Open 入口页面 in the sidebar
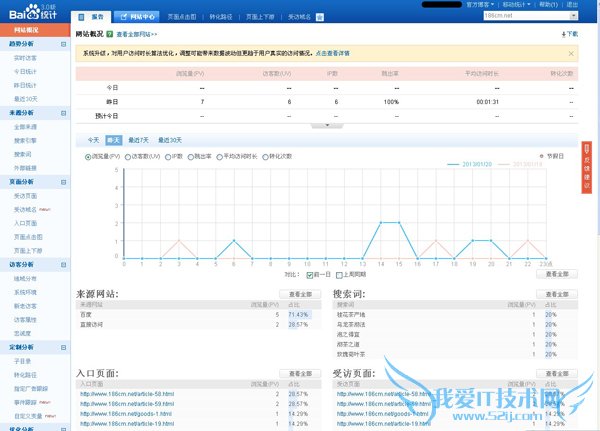The image size is (600, 431). (x=25, y=224)
